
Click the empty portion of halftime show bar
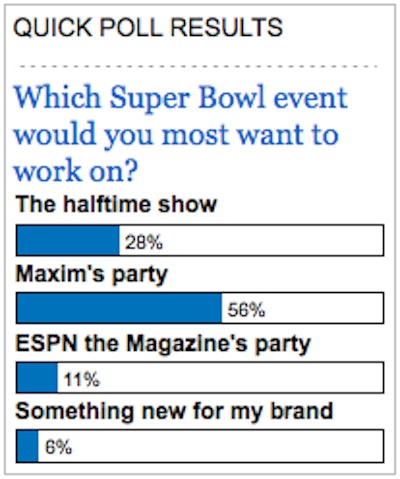pyautogui.click(x=251, y=240)
